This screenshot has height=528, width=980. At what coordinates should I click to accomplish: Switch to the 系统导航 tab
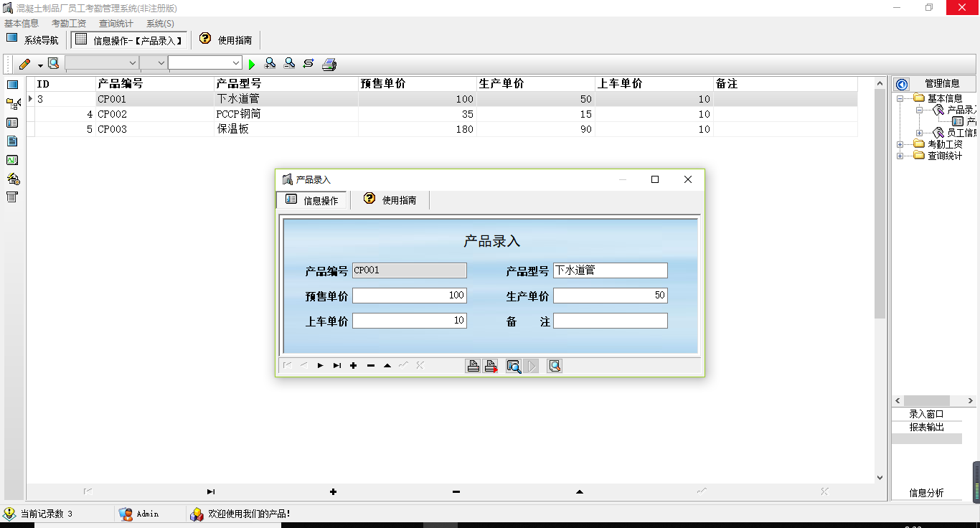(x=33, y=40)
